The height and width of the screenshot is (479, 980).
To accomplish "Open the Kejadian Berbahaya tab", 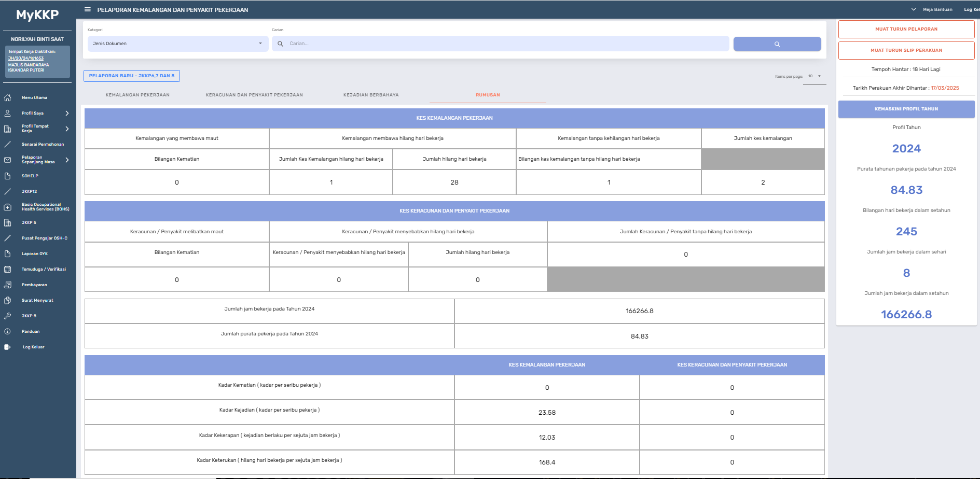I will (371, 95).
